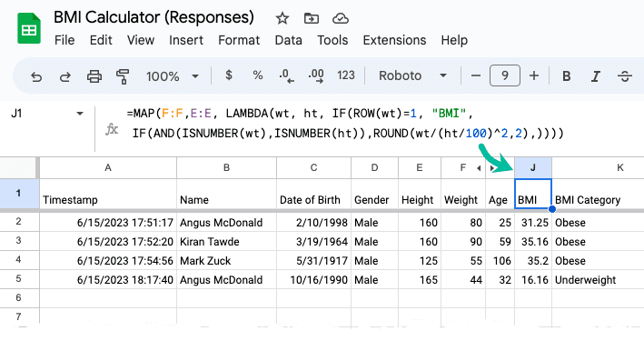This screenshot has width=644, height=341.
Task: Select the BMI Category header cell
Action: pos(598,194)
